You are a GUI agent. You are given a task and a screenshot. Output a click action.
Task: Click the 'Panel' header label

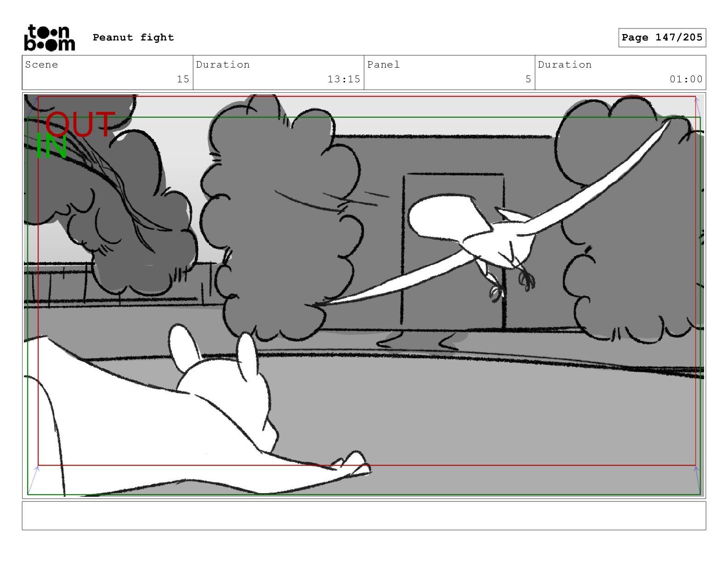pos(383,64)
